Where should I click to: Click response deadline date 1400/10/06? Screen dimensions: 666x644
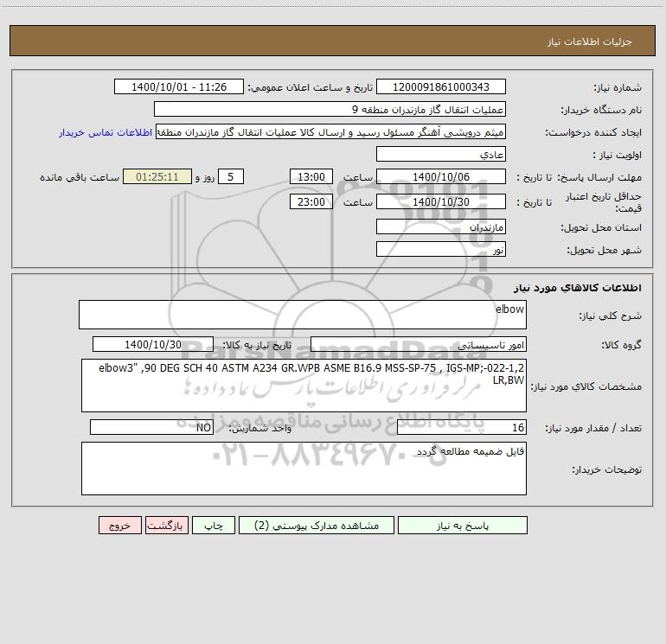click(x=441, y=176)
